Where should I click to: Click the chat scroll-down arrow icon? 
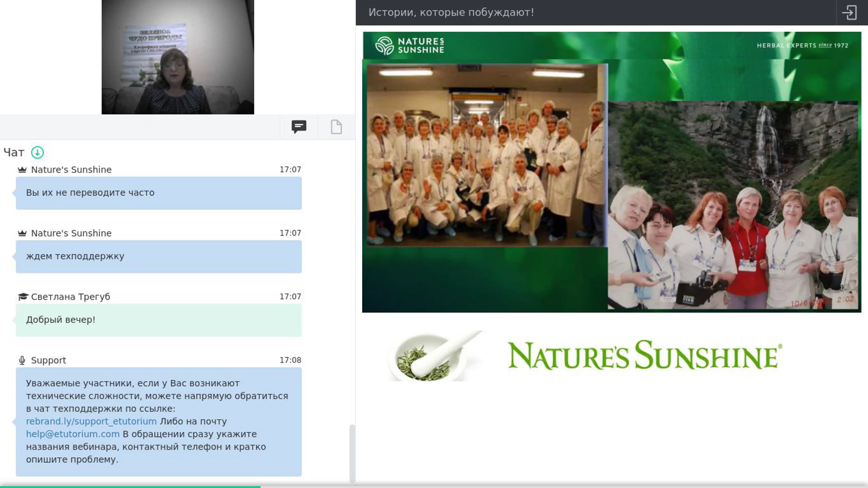[38, 153]
